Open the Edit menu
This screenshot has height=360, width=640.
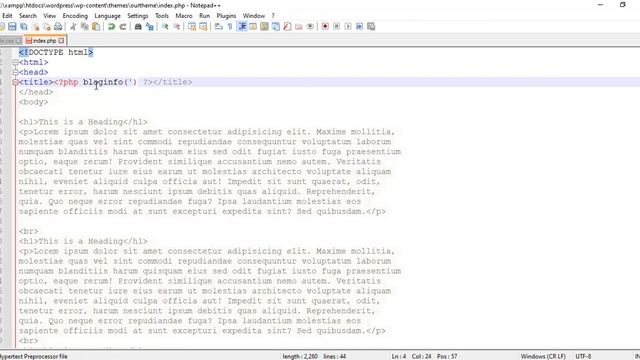7,16
